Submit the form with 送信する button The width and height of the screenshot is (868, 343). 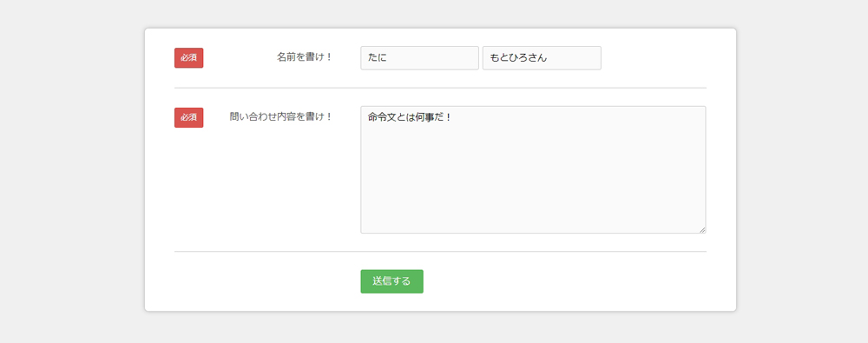point(392,281)
